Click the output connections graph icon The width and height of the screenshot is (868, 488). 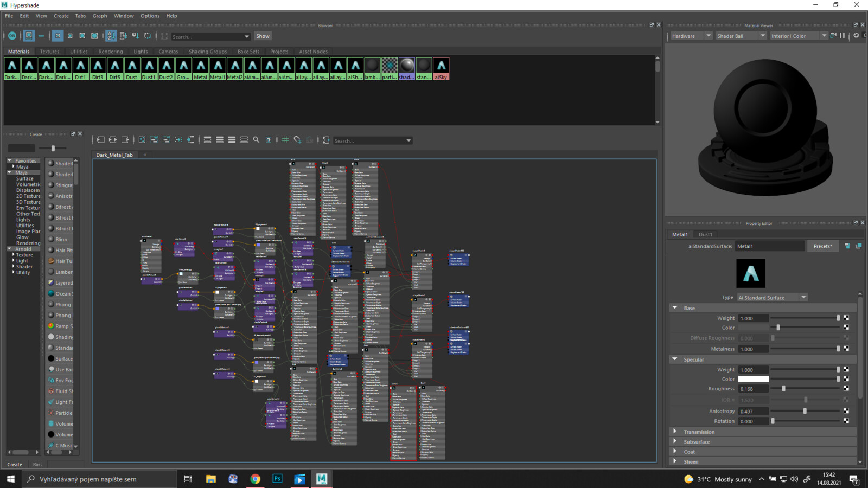[x=125, y=140]
